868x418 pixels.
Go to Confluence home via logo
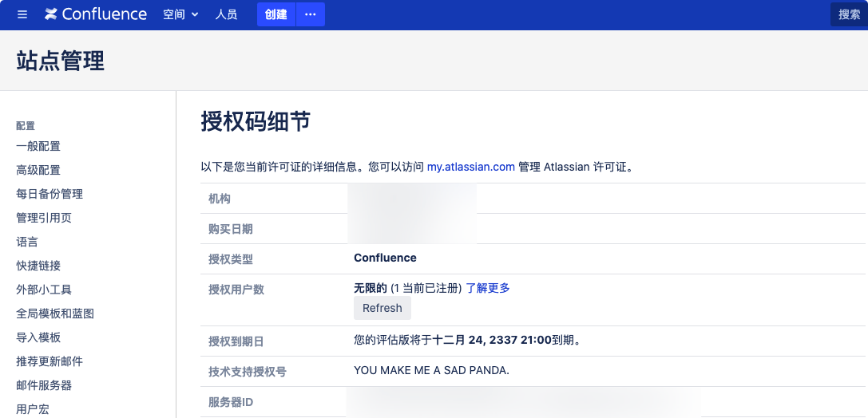click(96, 14)
